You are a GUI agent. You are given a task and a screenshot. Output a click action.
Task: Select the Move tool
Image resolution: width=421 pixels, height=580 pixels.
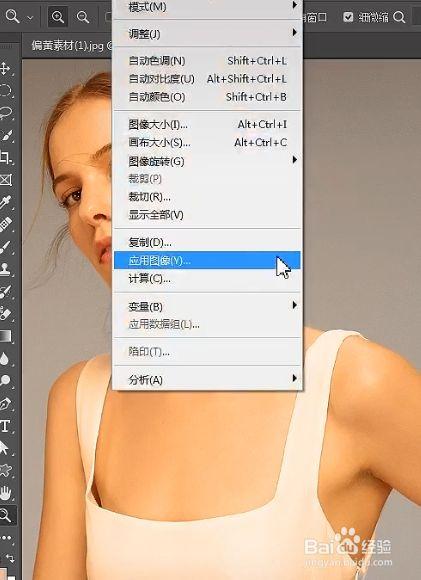coord(6,69)
